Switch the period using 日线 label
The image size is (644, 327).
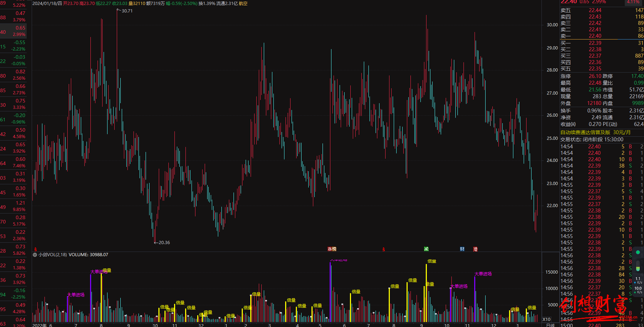coord(550,325)
